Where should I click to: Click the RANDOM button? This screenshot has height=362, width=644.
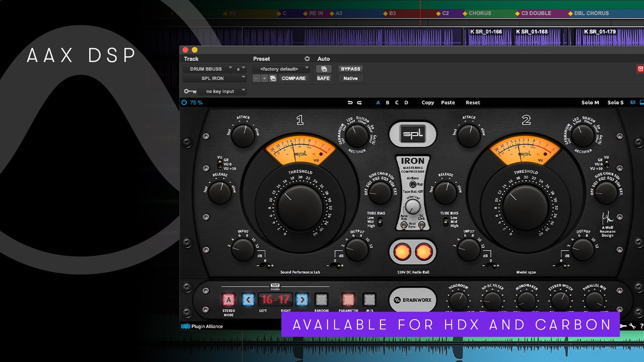click(x=321, y=299)
